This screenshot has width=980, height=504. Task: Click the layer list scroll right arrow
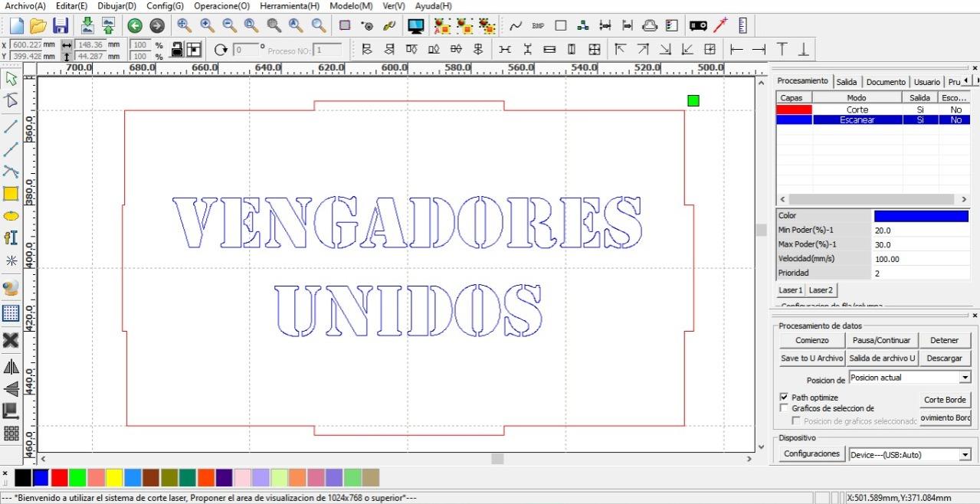click(x=964, y=199)
